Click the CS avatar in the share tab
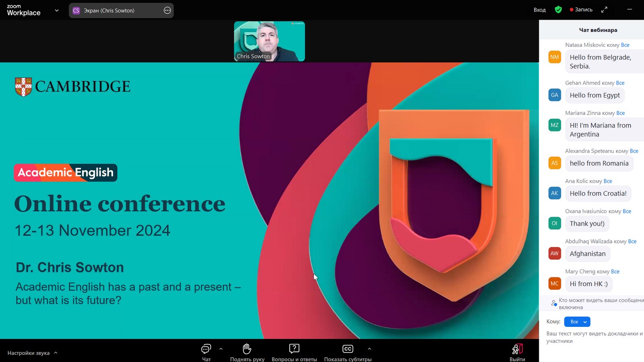The width and height of the screenshot is (644, 362). 76,10
